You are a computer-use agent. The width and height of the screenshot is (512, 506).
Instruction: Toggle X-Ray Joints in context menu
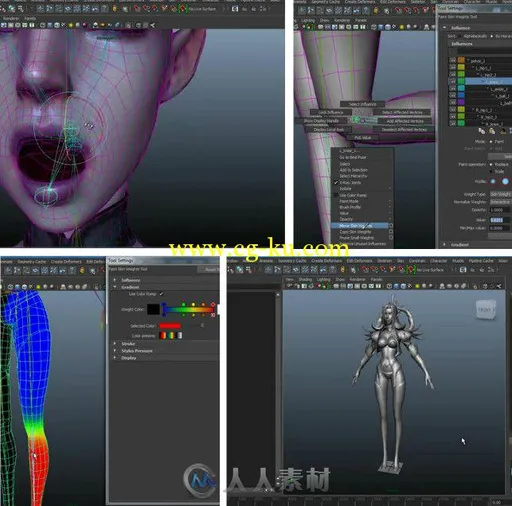click(350, 183)
